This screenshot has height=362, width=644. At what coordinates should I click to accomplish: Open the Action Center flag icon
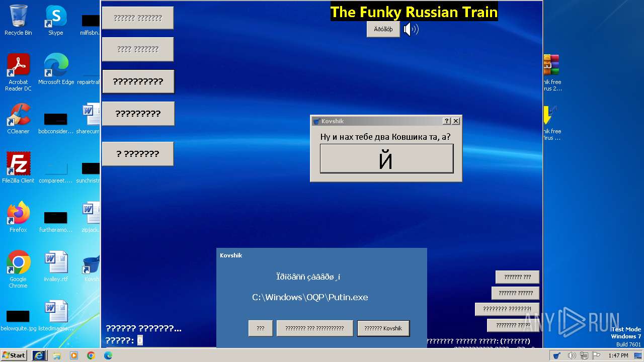pyautogui.click(x=597, y=355)
